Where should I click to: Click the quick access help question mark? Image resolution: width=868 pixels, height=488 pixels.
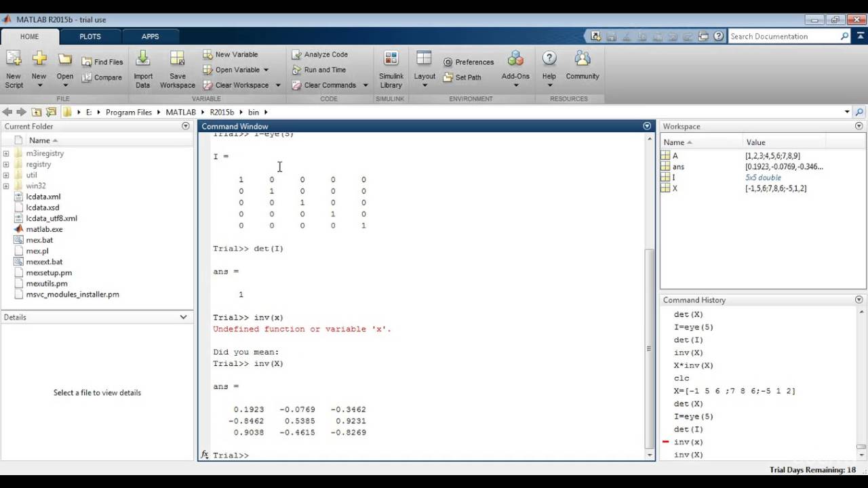click(719, 37)
